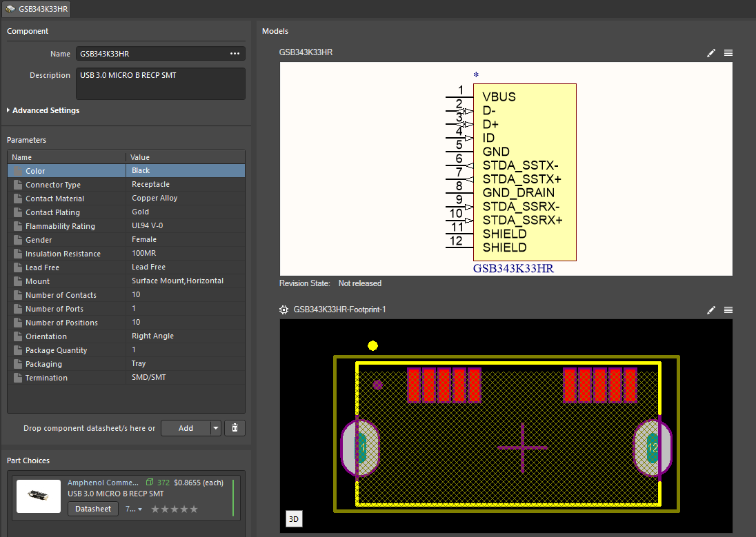Edit the footprint using its pencil icon
Screen dimensions: 756x537
pos(711,310)
